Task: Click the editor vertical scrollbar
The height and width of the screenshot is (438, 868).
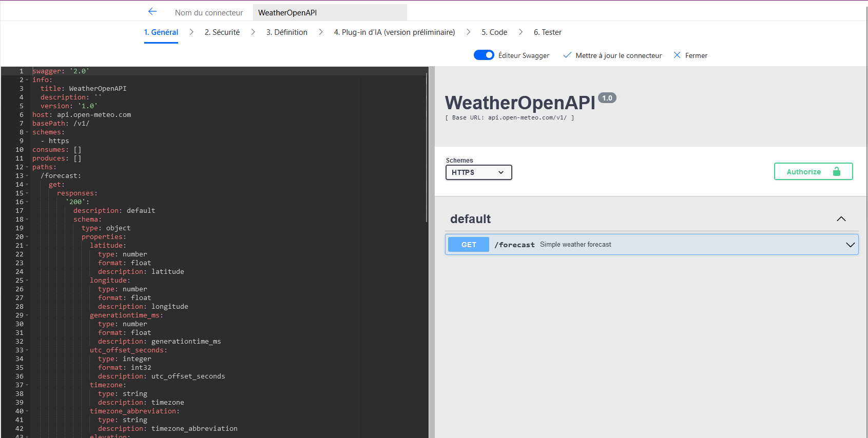Action: pos(427,147)
